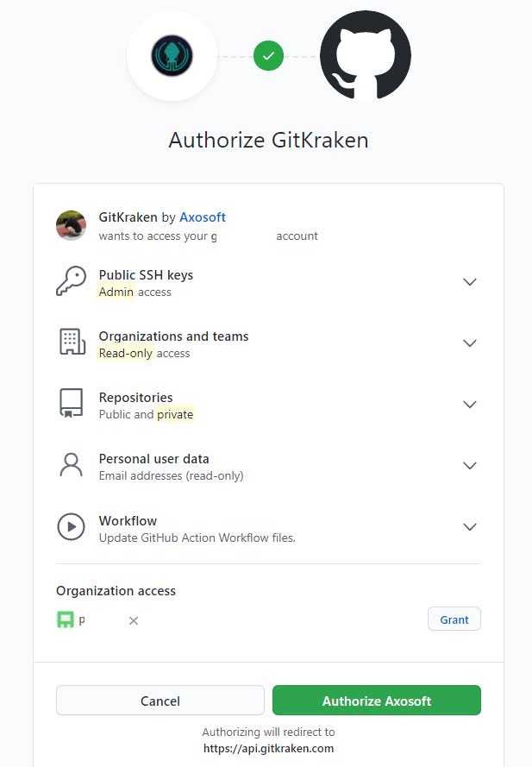Viewport: 532px width, 767px height.
Task: Click the 'Public and private' text
Action: (x=147, y=414)
